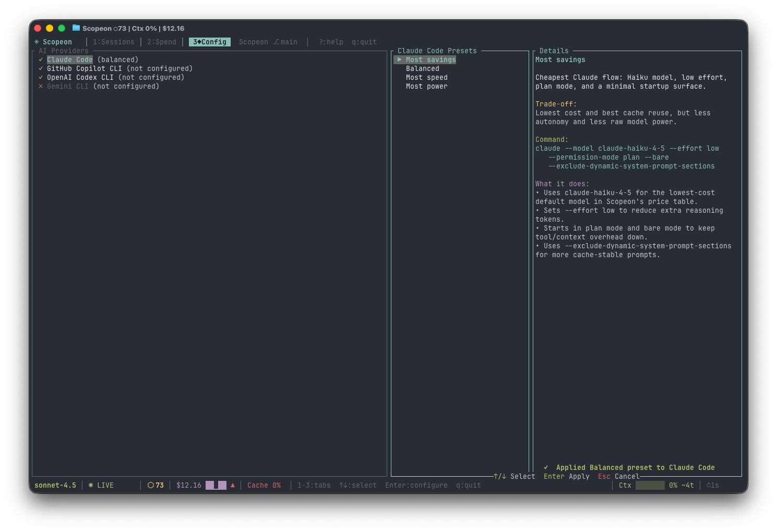Viewport: 777px width, 532px height.
Task: Toggle checkmark beside GitHub Copilot CLI
Action: point(41,68)
